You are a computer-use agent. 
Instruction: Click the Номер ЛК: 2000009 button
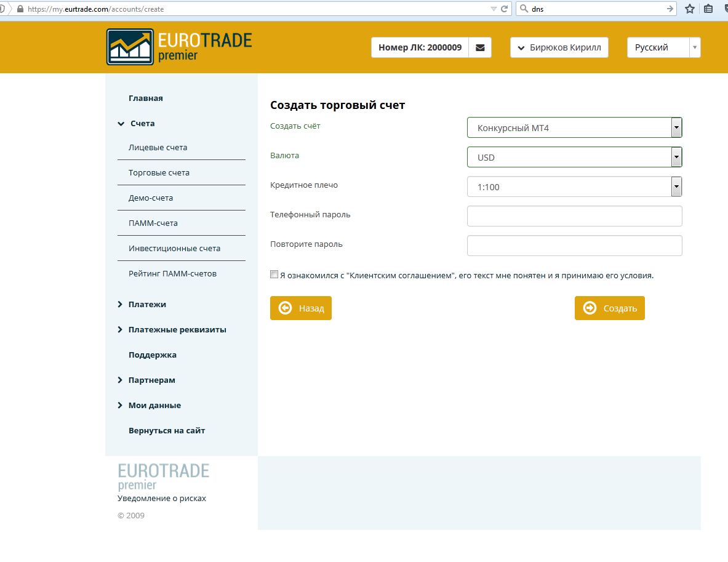[x=420, y=47]
